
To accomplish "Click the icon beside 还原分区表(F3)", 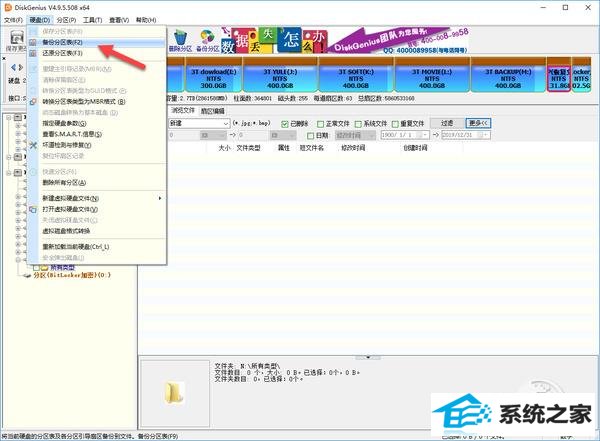I will (33, 53).
